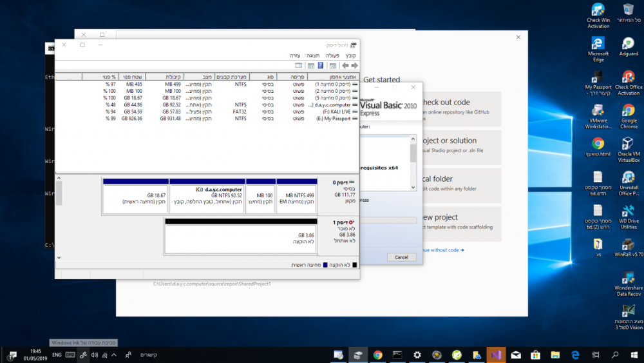Click the Visual Basic installer progress bar
Viewport: 644px width, 363px height.
(x=388, y=221)
